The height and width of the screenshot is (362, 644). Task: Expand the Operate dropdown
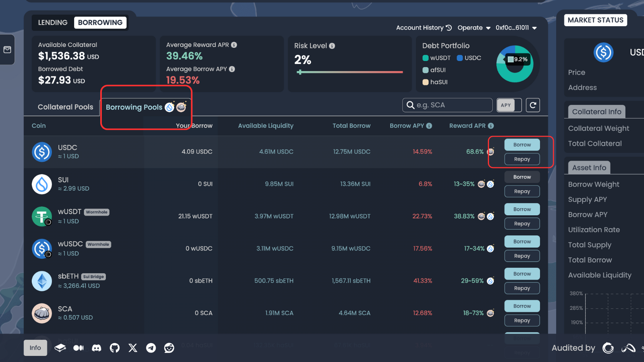474,28
